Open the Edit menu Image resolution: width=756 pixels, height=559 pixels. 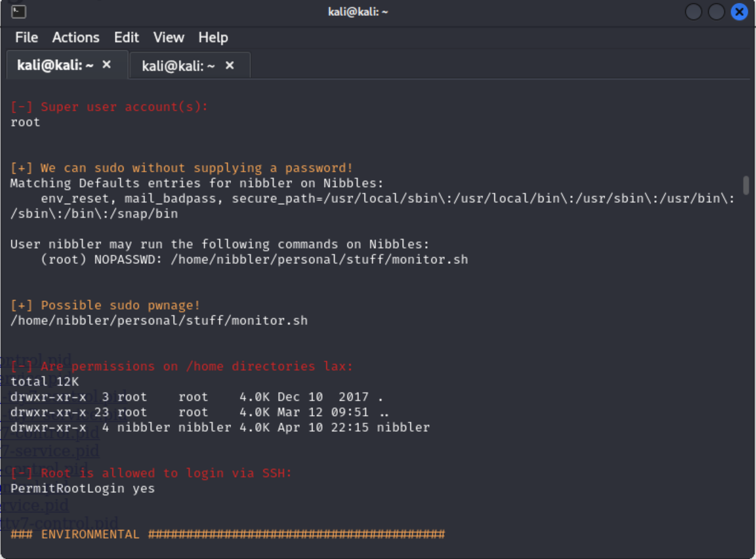pos(127,38)
